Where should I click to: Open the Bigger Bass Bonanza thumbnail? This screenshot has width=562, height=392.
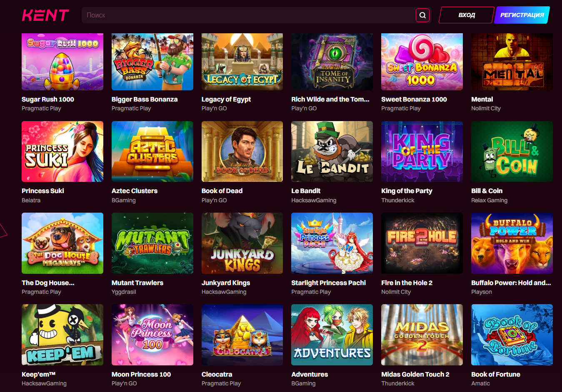152,62
